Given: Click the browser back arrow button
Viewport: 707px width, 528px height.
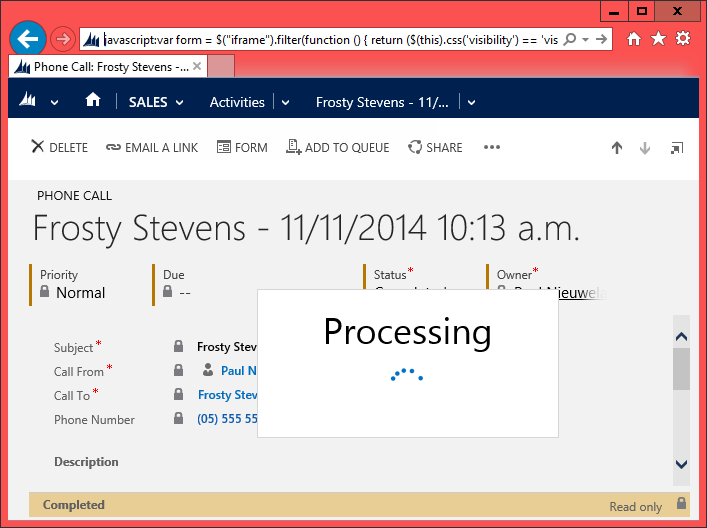Looking at the screenshot, I should (29, 39).
